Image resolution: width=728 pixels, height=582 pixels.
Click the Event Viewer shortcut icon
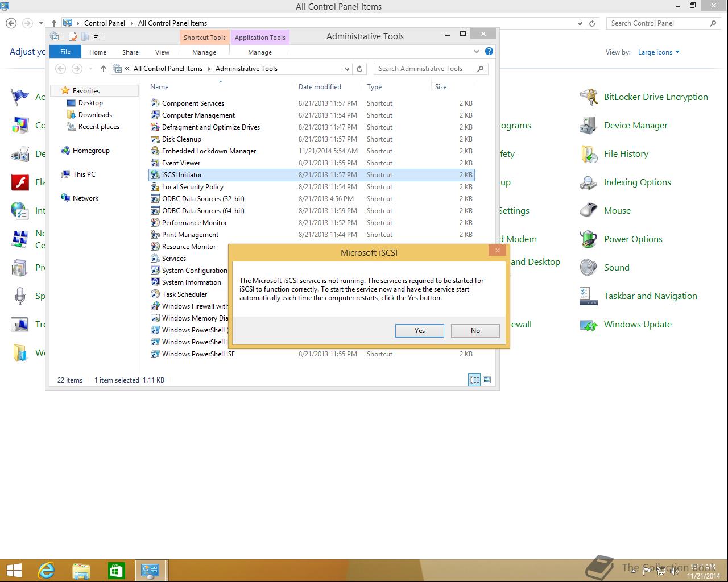[x=155, y=163]
